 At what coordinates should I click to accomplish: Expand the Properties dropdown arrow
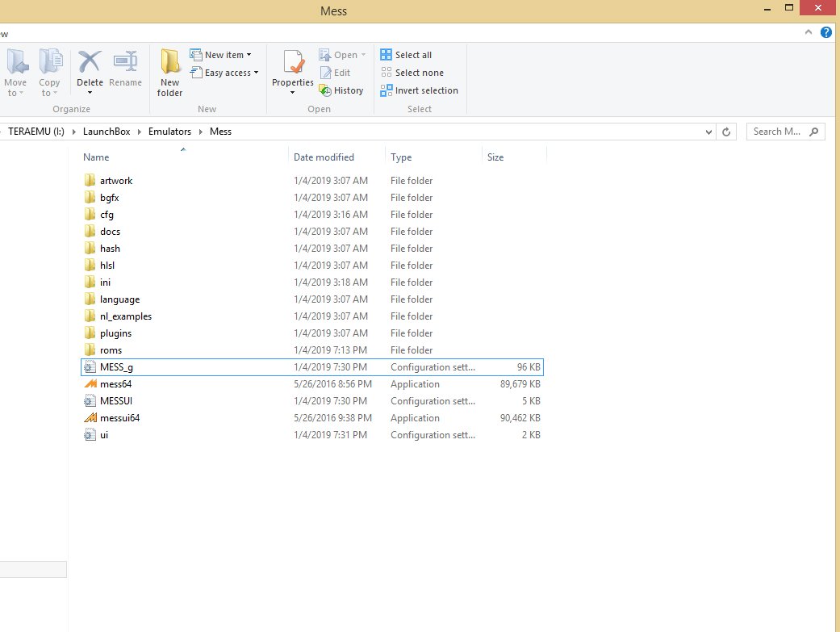(x=292, y=93)
